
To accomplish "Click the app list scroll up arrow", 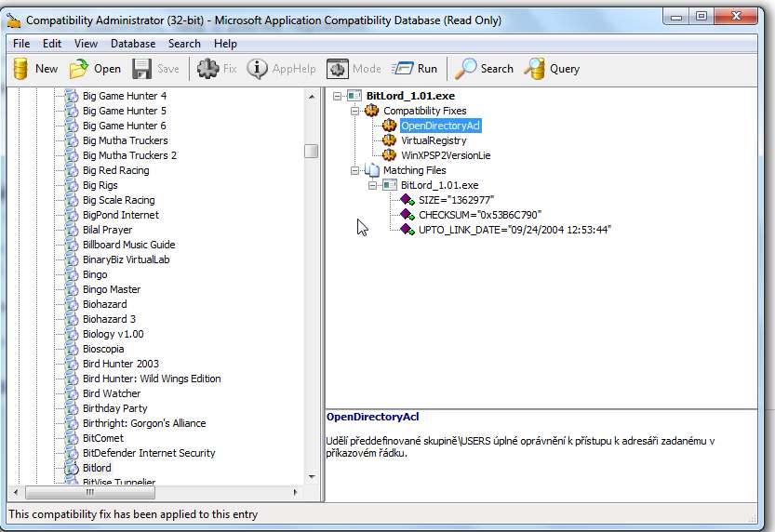I will coord(312,97).
